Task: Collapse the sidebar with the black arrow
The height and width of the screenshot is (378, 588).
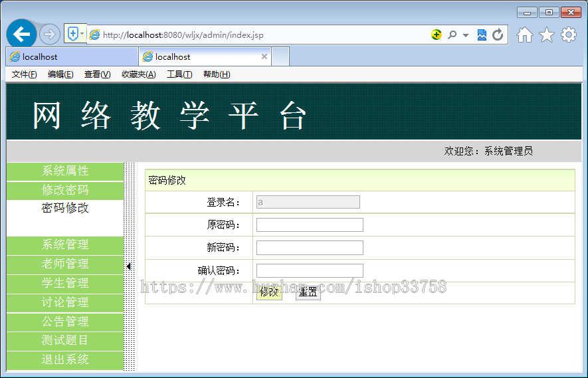Action: [129, 266]
